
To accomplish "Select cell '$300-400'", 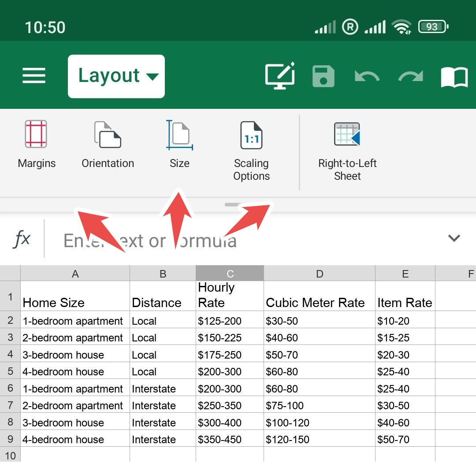I will tap(230, 422).
